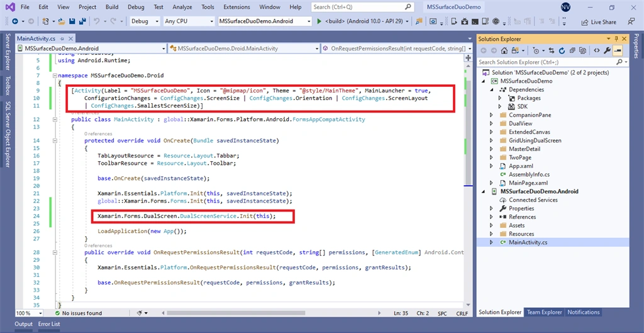Click in the Search (Ctrl+Q) box
644x333 pixels.
pyautogui.click(x=362, y=7)
